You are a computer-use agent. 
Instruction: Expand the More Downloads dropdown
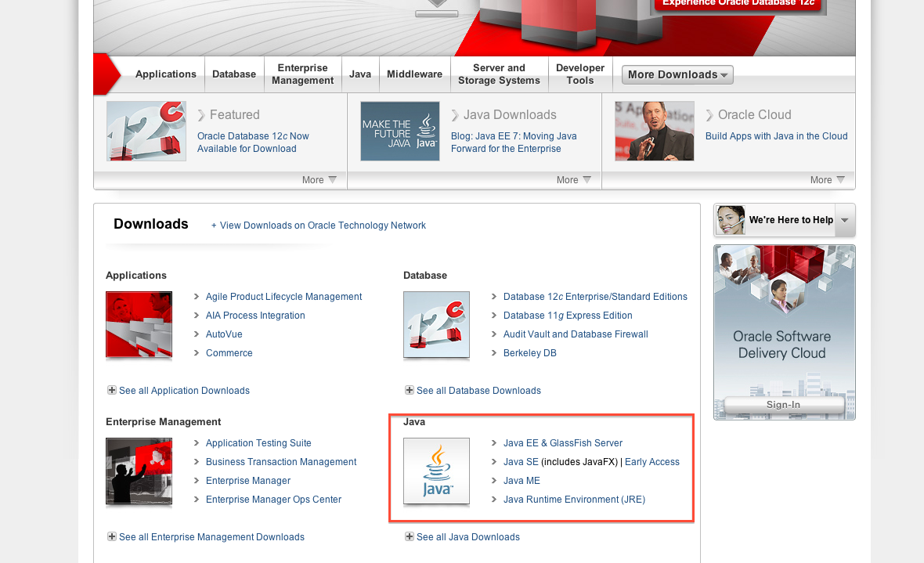[x=677, y=75]
